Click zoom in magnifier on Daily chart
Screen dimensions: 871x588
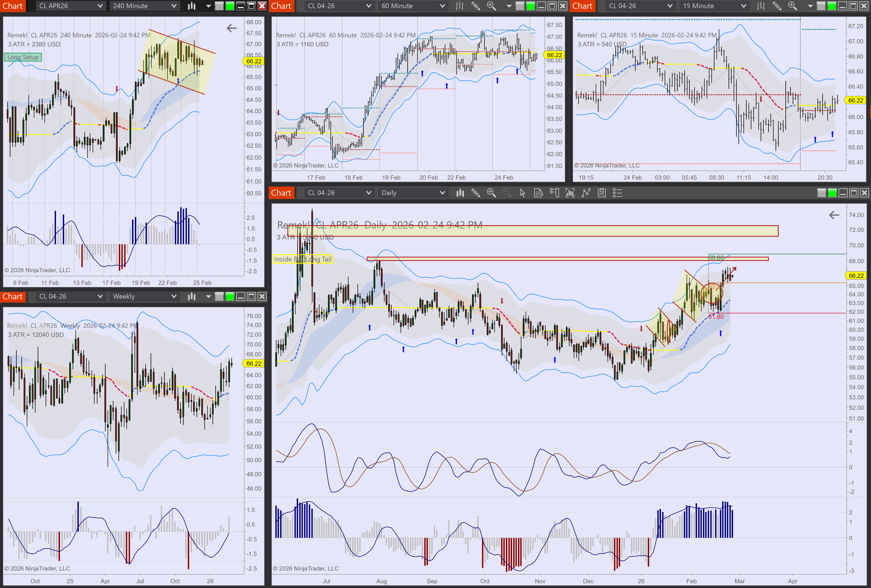(x=491, y=193)
